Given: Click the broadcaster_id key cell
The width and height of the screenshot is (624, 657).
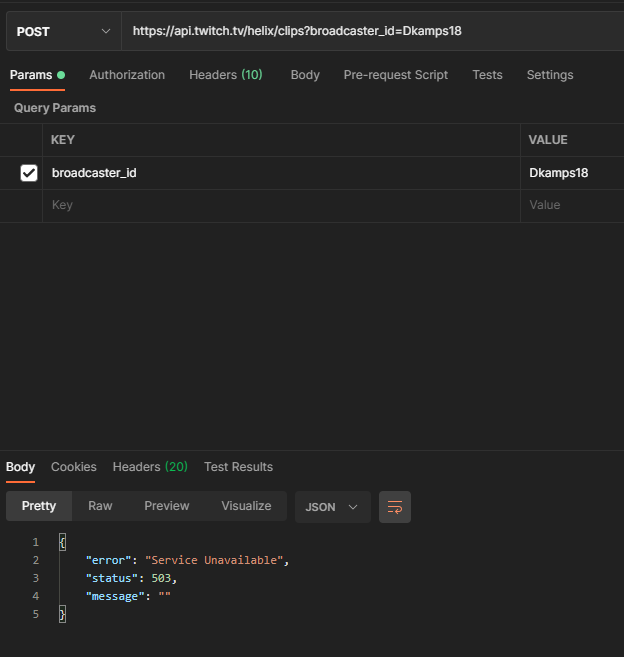Looking at the screenshot, I should point(281,173).
